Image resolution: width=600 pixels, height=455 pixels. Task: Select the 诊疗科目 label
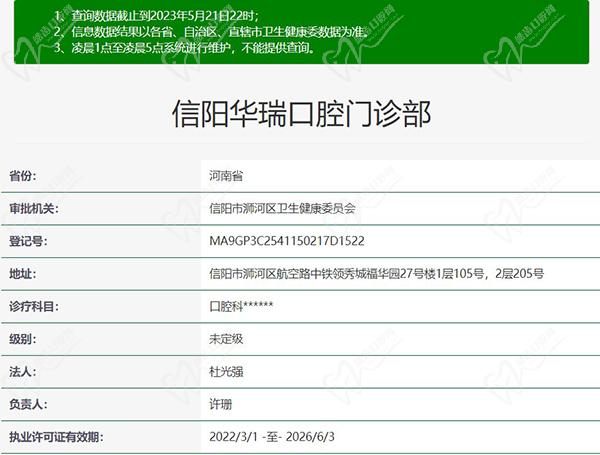click(34, 306)
